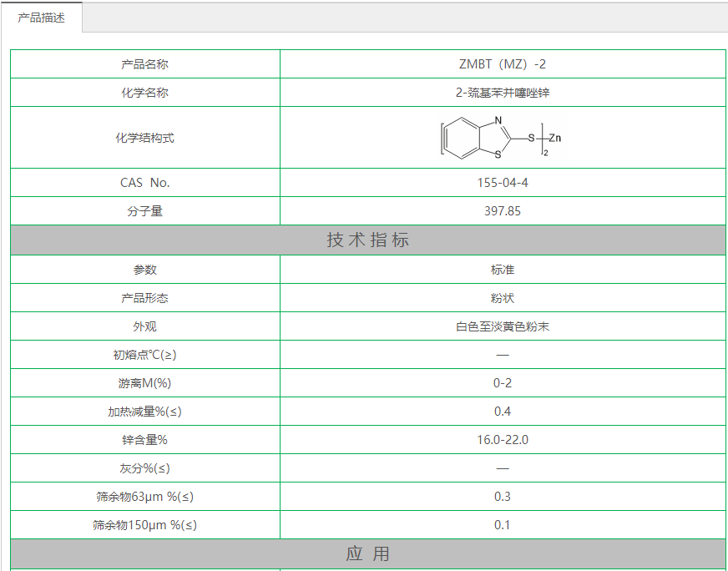Select the heating loss value 0.4
The height and width of the screenshot is (571, 728).
coord(502,412)
